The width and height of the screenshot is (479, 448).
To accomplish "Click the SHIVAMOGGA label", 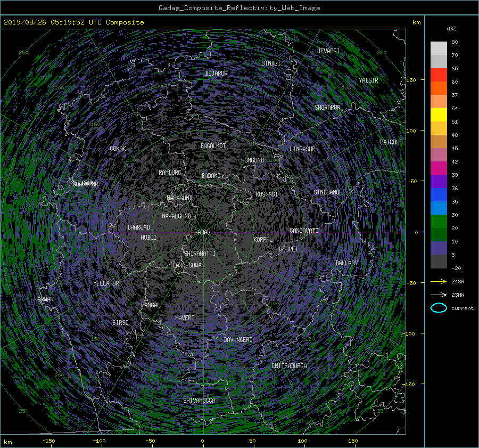I will coord(199,401).
